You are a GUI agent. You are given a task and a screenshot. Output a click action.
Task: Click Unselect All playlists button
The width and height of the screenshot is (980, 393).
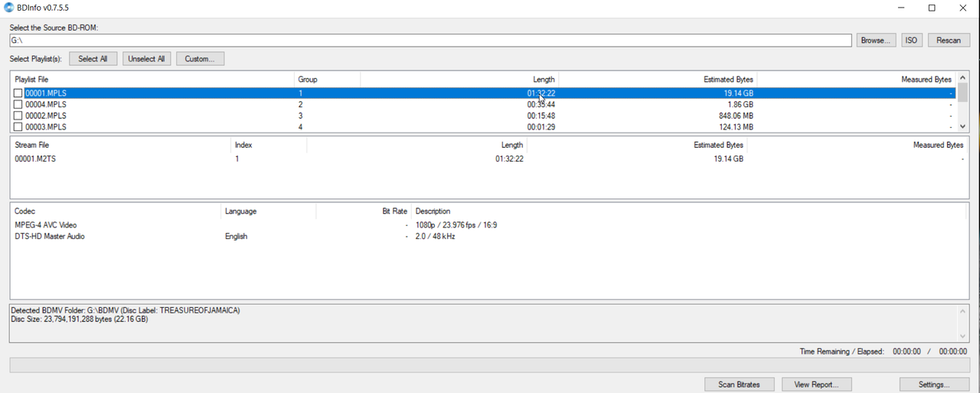[x=146, y=59]
